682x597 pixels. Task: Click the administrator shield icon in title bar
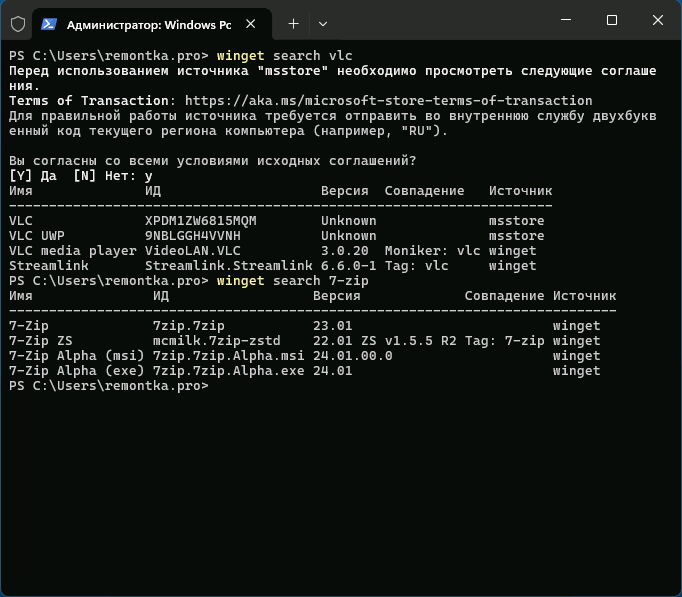click(18, 22)
